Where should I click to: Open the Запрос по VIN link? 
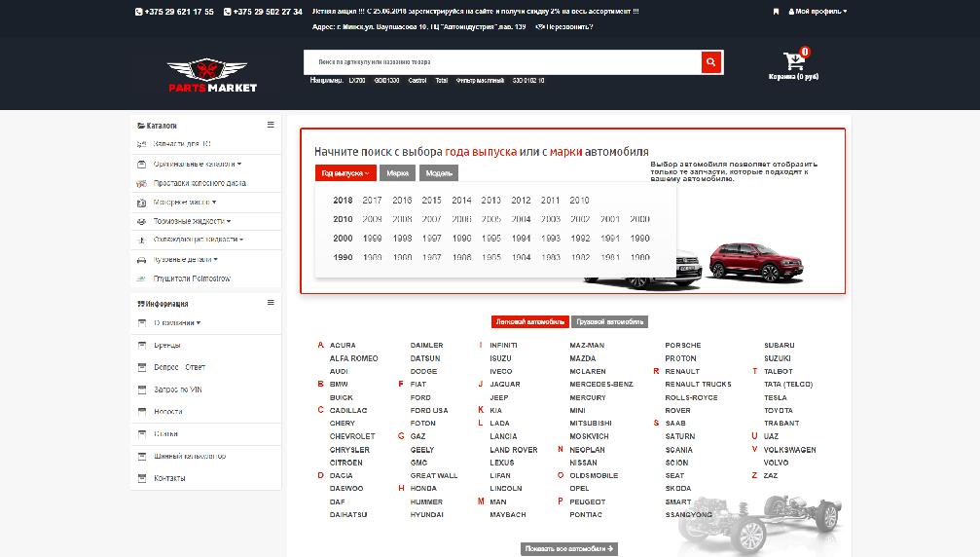click(x=178, y=390)
